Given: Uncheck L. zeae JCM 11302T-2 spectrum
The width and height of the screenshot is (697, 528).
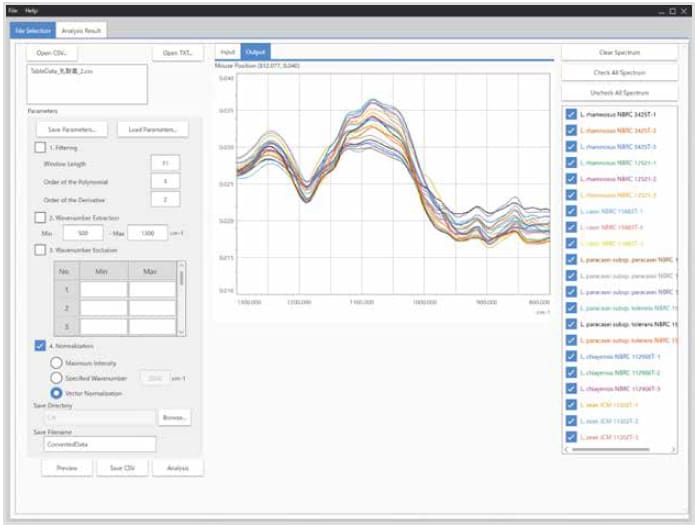Looking at the screenshot, I should click(x=571, y=420).
